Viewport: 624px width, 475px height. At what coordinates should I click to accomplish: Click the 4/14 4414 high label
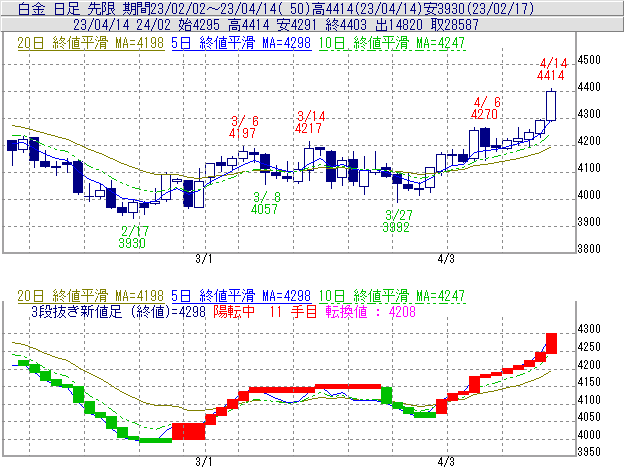click(552, 69)
